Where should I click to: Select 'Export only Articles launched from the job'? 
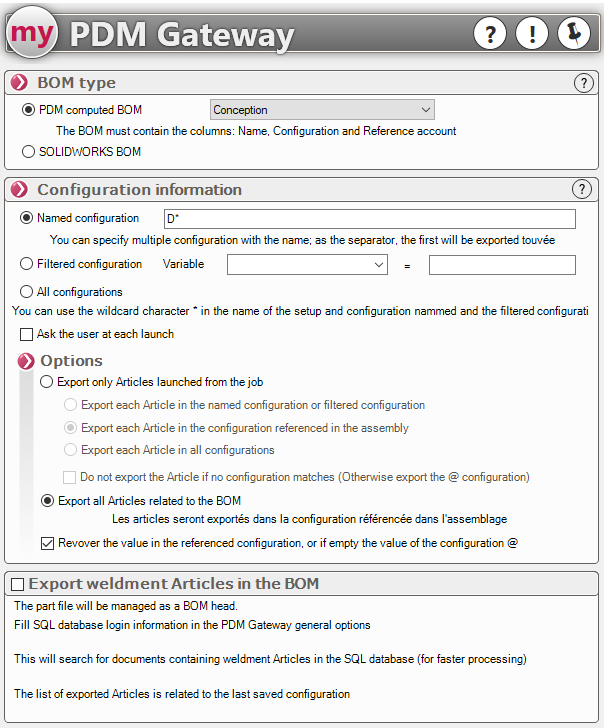click(47, 382)
